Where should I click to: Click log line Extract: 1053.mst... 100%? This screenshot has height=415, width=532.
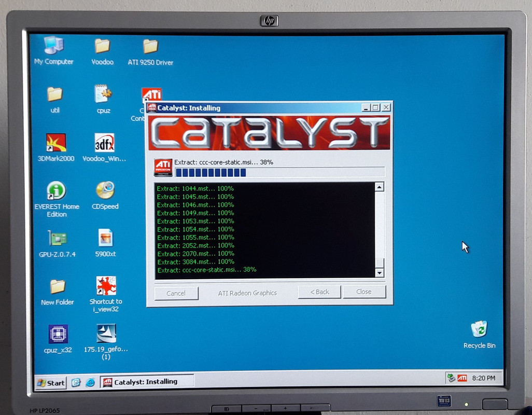(195, 221)
